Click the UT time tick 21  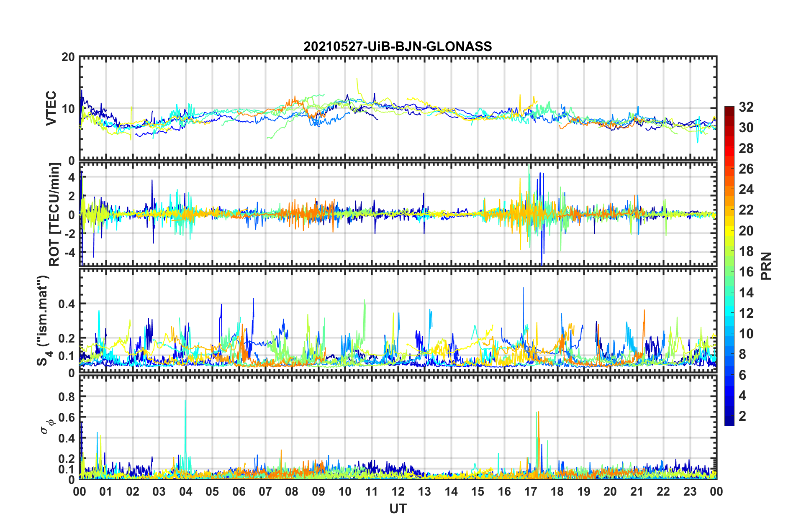pyautogui.click(x=637, y=491)
